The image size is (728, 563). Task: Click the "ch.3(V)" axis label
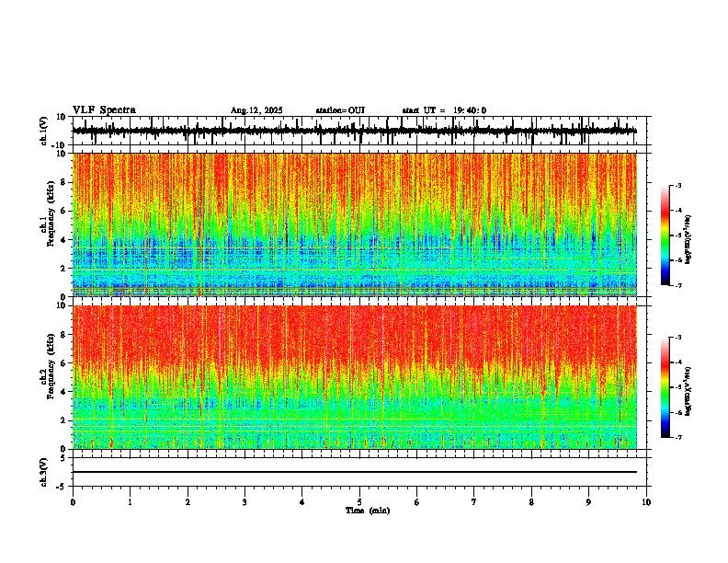coord(44,472)
